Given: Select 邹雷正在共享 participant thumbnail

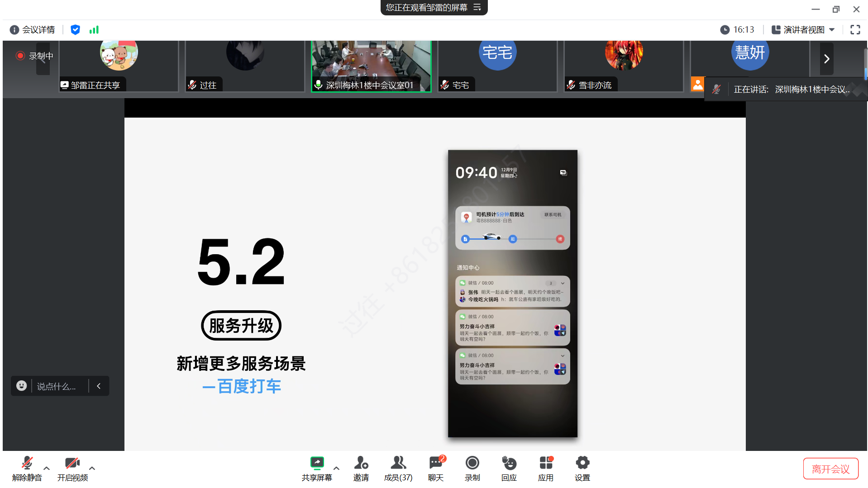Looking at the screenshot, I should [119, 66].
